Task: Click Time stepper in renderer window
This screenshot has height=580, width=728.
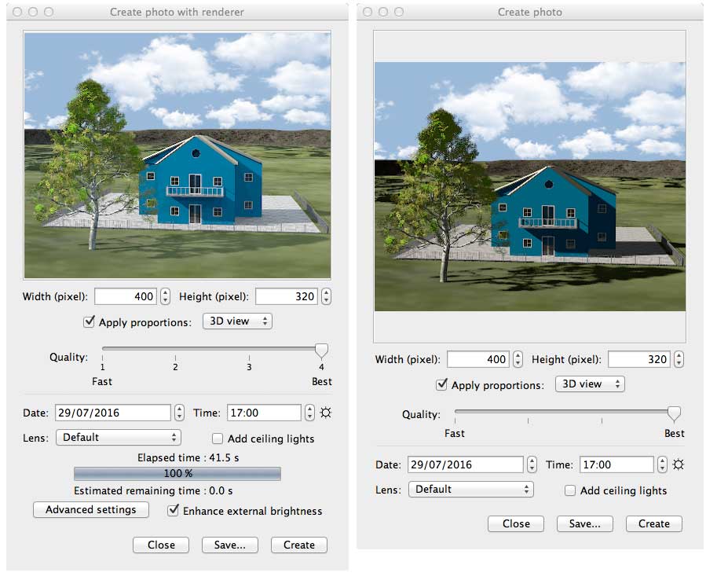Action: point(309,413)
